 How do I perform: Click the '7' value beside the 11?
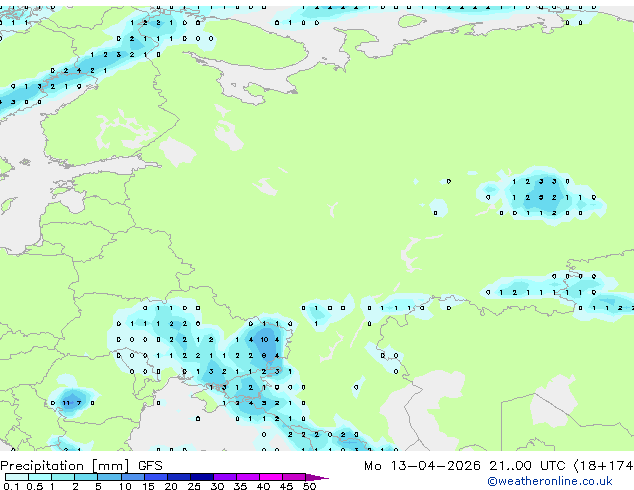pos(79,403)
